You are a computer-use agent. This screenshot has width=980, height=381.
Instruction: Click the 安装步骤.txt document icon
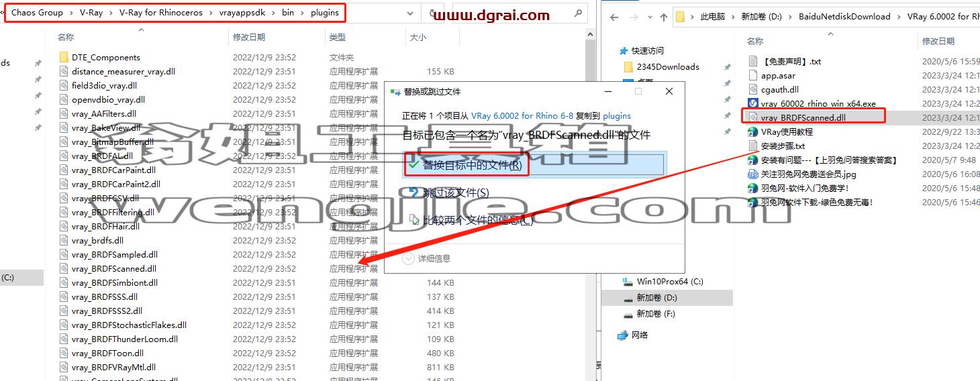tap(753, 146)
